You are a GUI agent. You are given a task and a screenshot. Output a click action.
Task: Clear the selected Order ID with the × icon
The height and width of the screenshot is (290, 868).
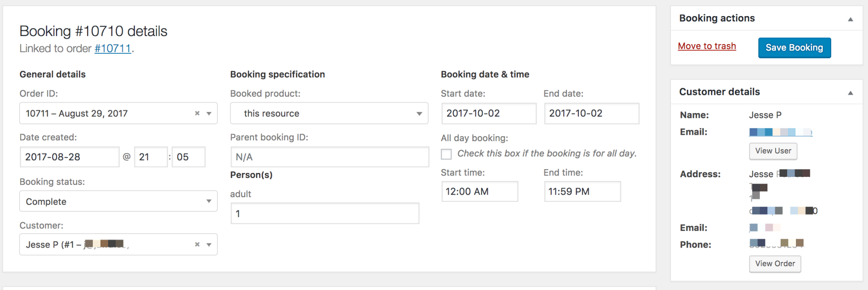[197, 113]
